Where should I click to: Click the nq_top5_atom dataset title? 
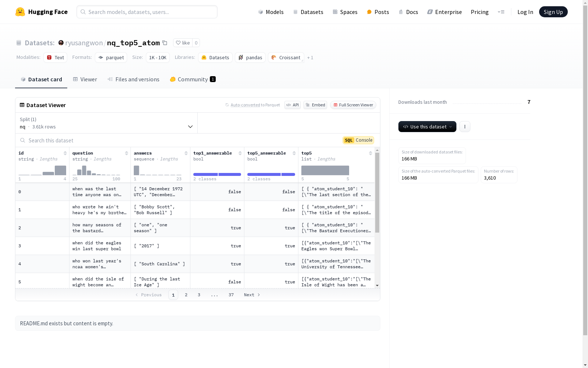pyautogui.click(x=133, y=43)
